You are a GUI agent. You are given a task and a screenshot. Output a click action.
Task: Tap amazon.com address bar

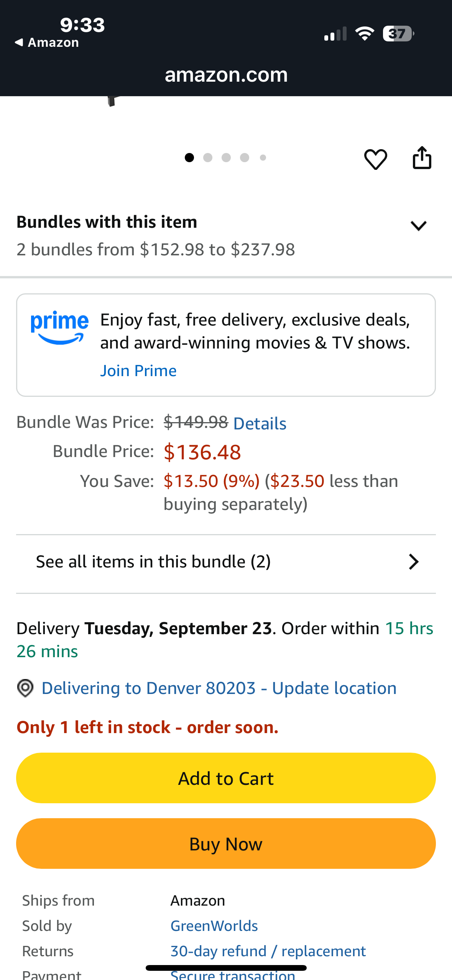click(226, 74)
